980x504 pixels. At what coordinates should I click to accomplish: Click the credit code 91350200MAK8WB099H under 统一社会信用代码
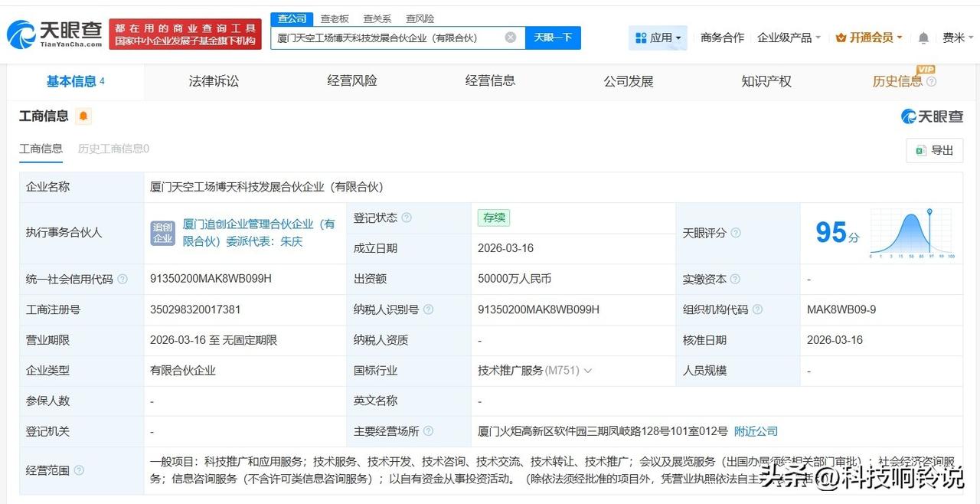click(x=211, y=279)
